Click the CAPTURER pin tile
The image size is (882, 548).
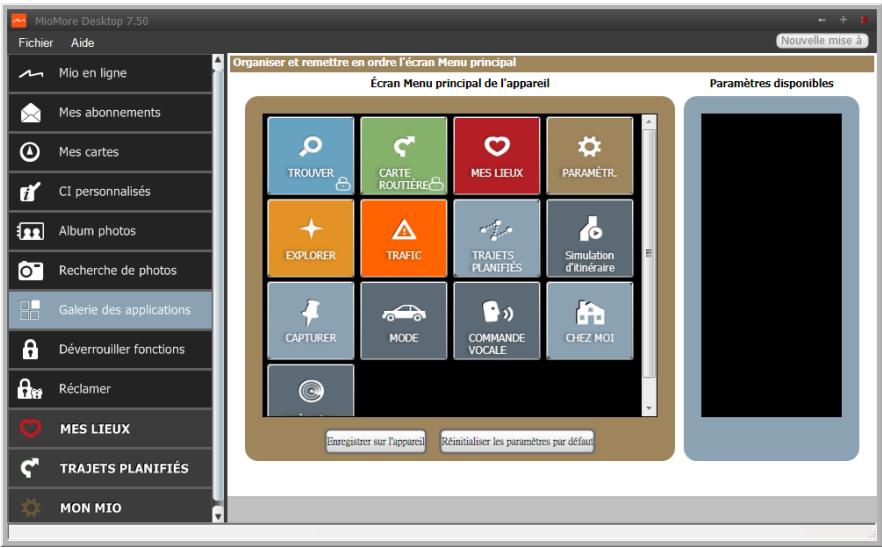pos(310,320)
